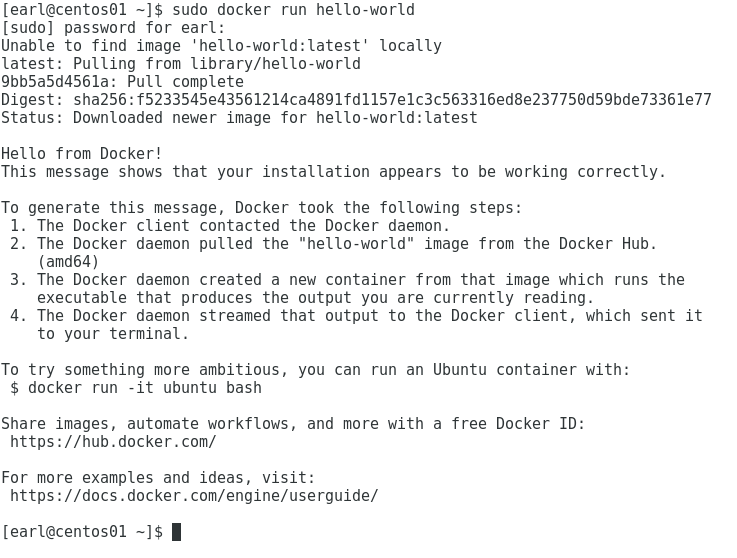Click the sudo docker run hello-world command
Image resolution: width=737 pixels, height=558 pixels.
click(x=293, y=9)
